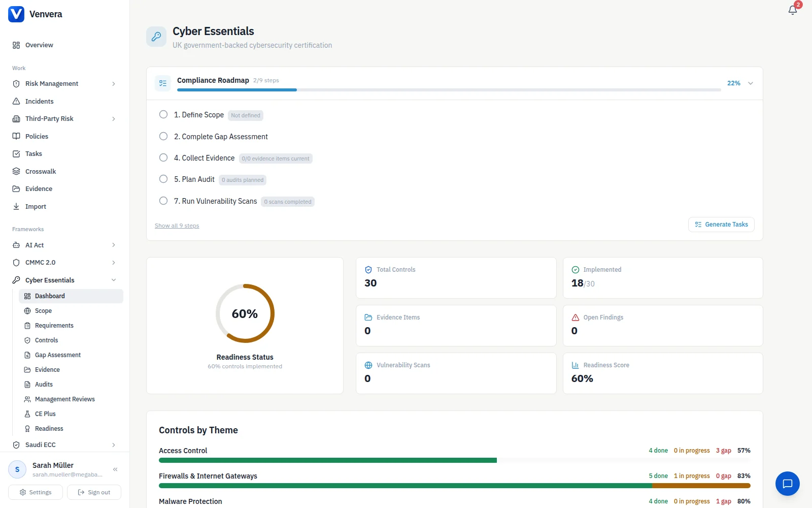Click the Access Control progress bar
Viewport: 812px width, 508px height.
[455, 460]
